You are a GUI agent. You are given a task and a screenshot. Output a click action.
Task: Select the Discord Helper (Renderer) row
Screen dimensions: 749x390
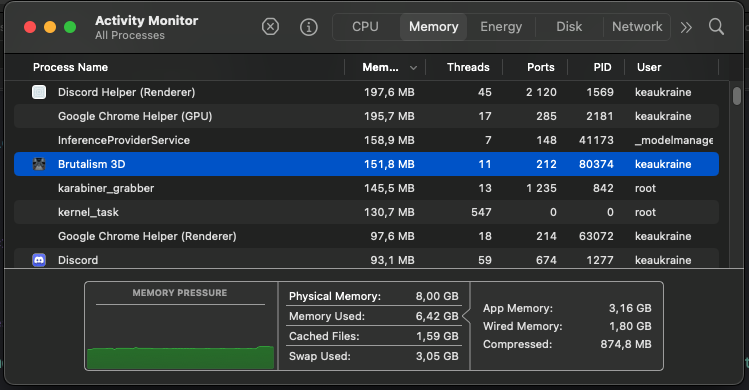[x=366, y=92]
